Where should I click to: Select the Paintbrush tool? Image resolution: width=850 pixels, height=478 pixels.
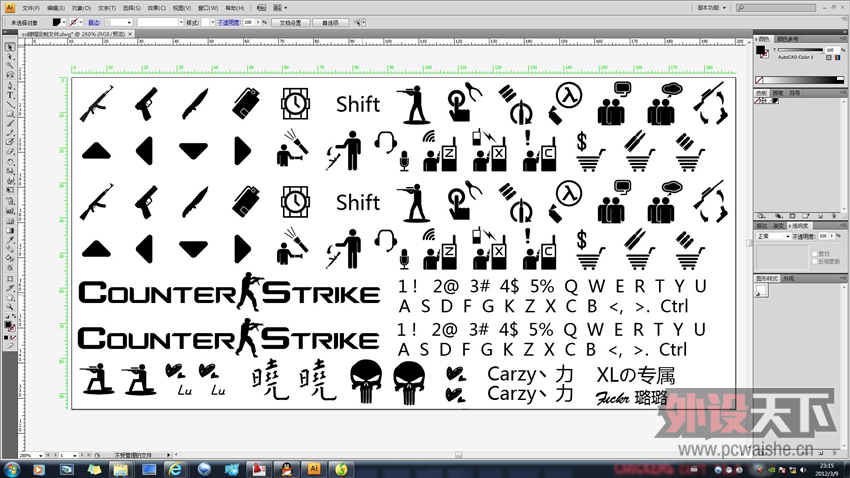coord(10,124)
